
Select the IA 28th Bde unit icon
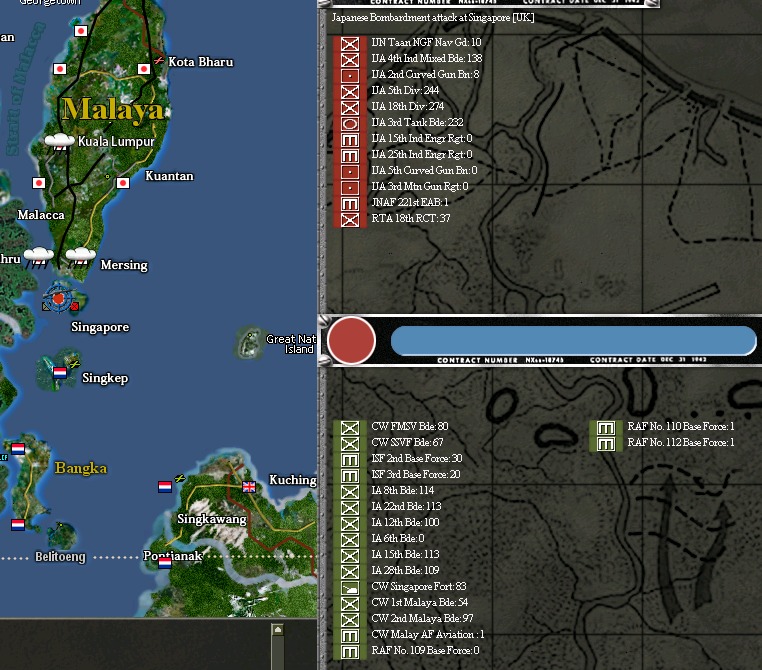(350, 572)
